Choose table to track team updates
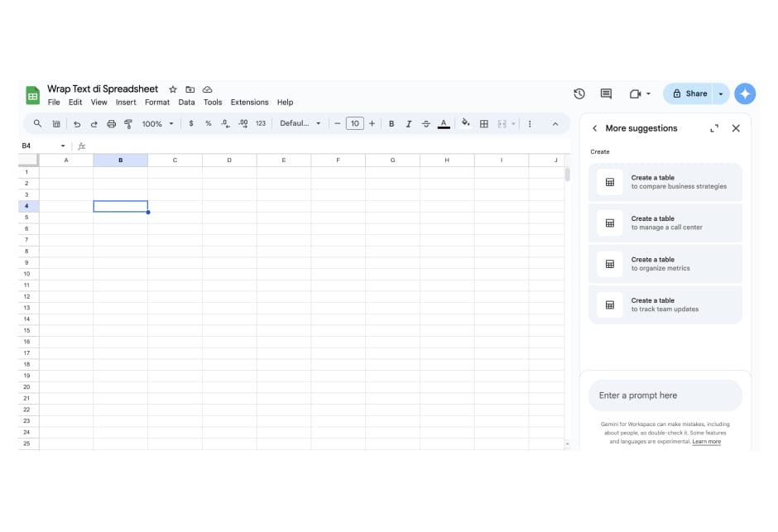The image size is (778, 532). (665, 305)
